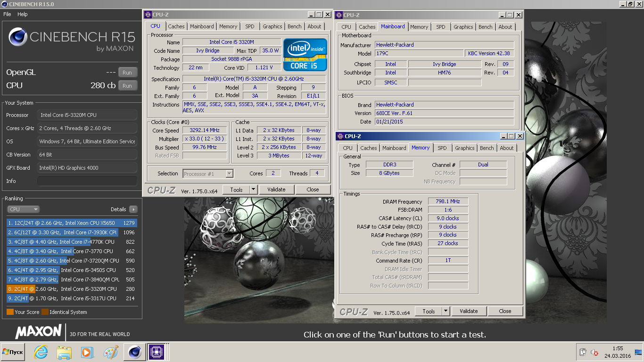Switch to Bench tab in first CPU-Z window

click(295, 27)
